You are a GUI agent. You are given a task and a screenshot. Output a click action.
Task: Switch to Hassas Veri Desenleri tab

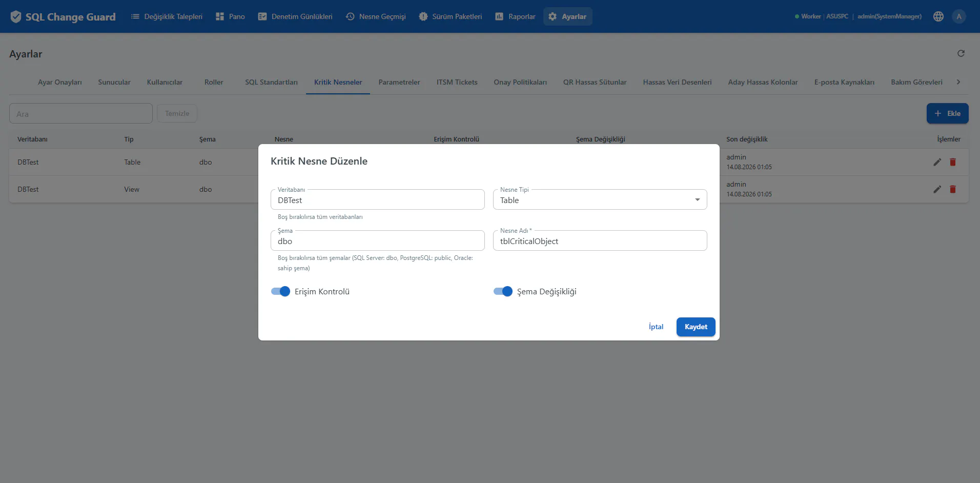coord(677,82)
